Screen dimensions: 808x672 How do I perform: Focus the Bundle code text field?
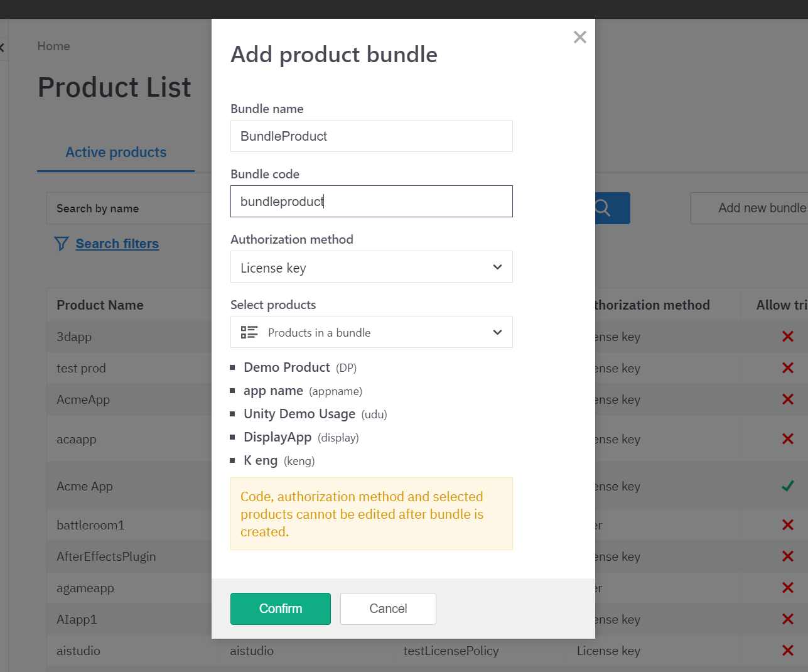371,202
